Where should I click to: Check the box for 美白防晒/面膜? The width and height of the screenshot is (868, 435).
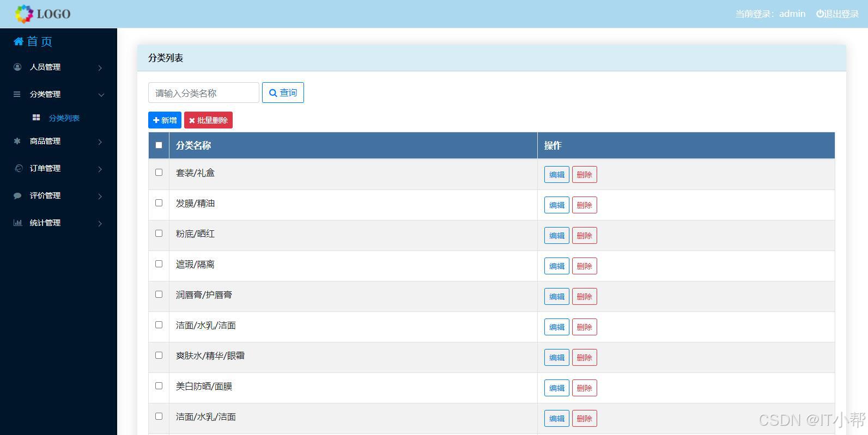[159, 385]
